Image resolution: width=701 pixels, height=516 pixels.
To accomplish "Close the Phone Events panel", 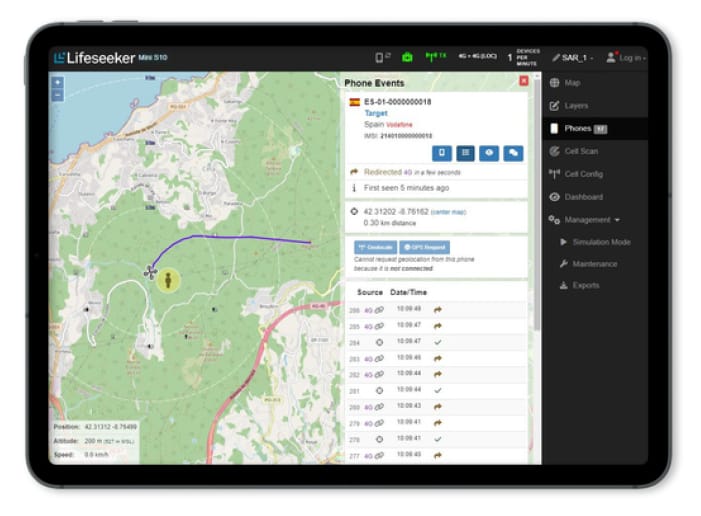I will (523, 81).
